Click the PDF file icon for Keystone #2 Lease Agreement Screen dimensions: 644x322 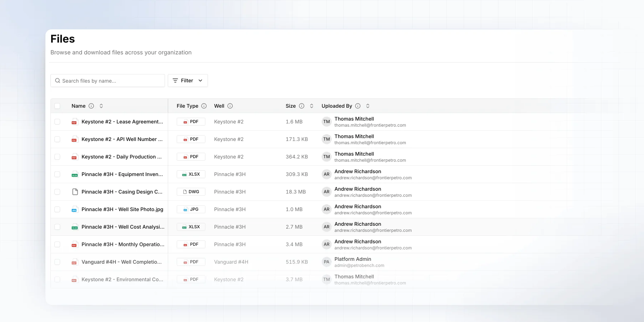(x=74, y=122)
